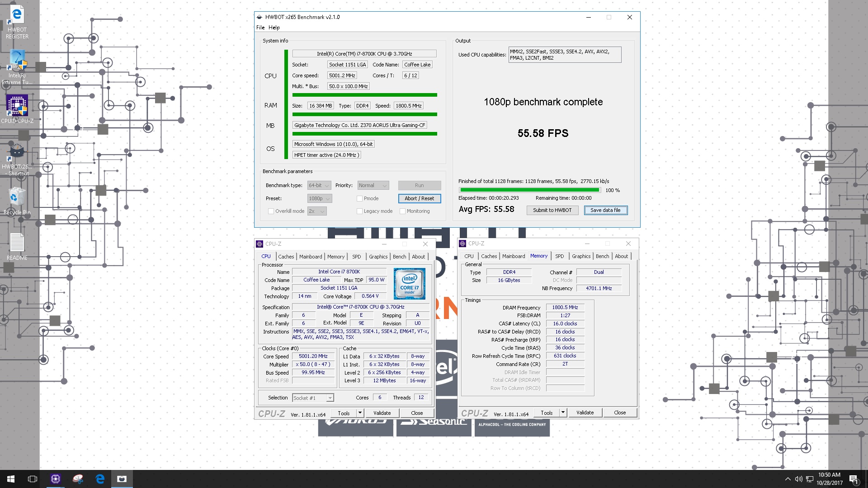Screen dimensions: 868x488
Task: Open the Recycle Bin
Action: pos(17,201)
